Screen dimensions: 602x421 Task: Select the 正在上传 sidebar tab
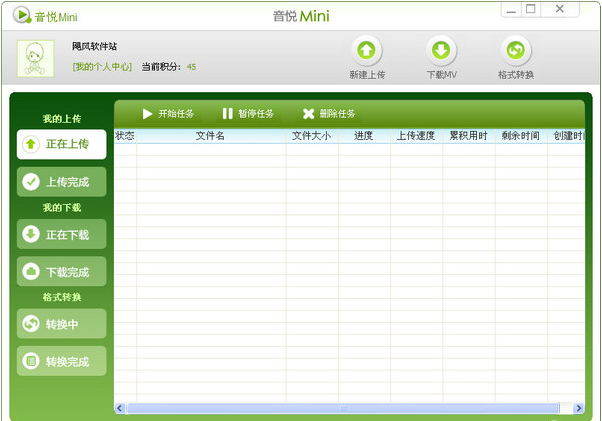pos(61,144)
